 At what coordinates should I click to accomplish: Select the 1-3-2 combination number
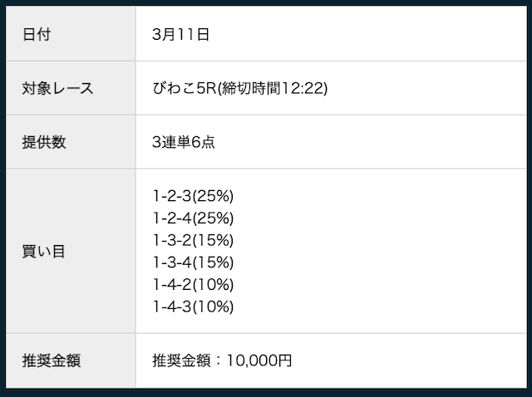(172, 240)
